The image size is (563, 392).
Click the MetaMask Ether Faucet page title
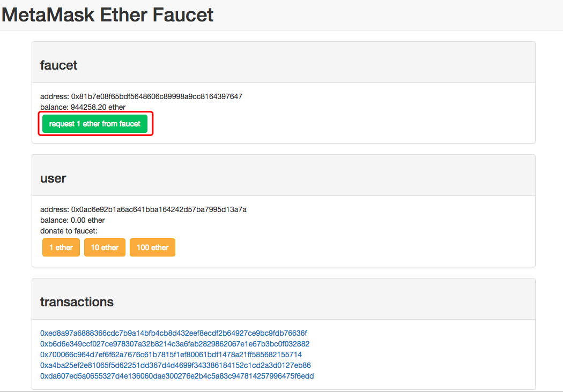[107, 15]
